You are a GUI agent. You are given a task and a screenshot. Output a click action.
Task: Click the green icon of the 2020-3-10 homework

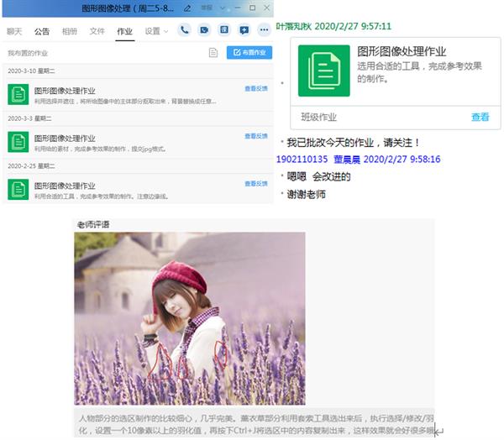click(x=18, y=94)
